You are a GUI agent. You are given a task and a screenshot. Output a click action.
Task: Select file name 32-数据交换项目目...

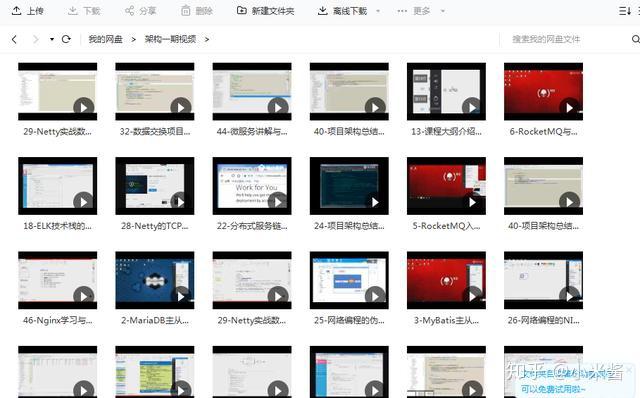[155, 131]
